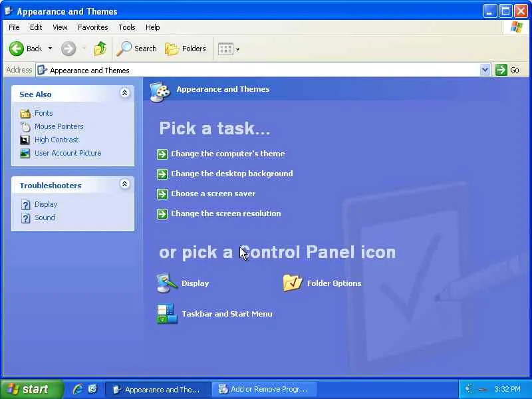532x399 pixels.
Task: Click the High Contrast icon
Action: 25,140
